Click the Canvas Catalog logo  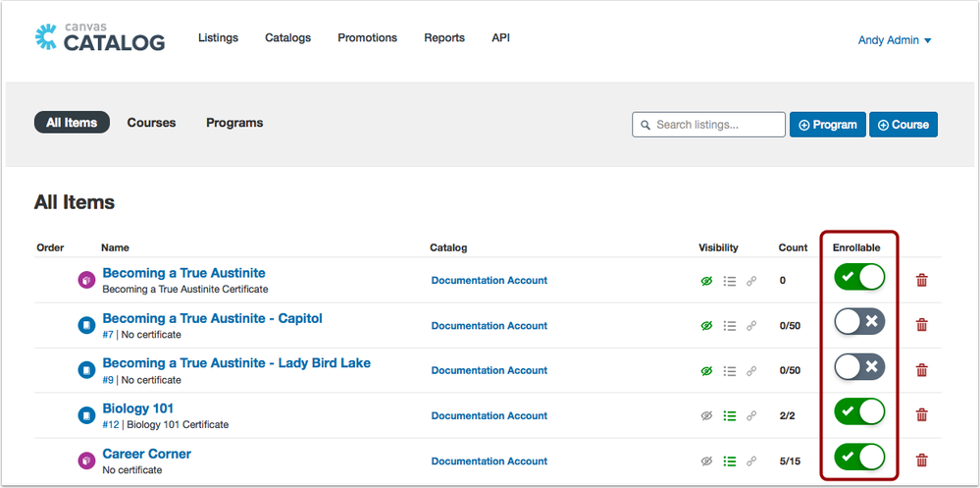[99, 37]
